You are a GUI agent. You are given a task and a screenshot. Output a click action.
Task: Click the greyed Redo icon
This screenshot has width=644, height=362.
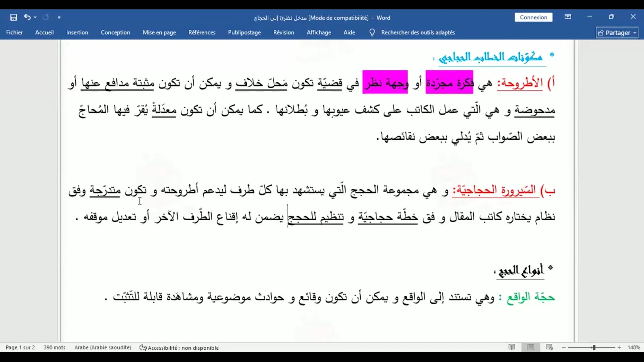[46, 17]
